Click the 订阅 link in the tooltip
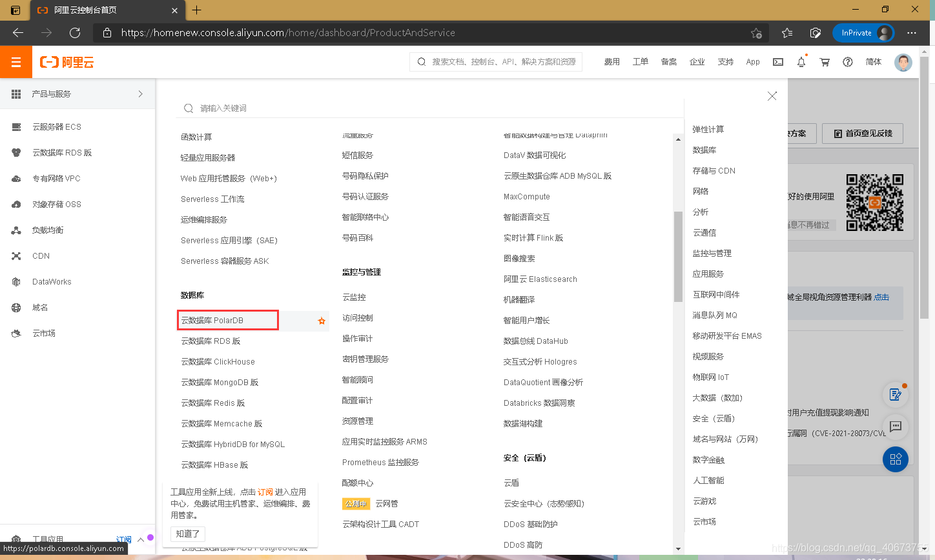 (265, 492)
